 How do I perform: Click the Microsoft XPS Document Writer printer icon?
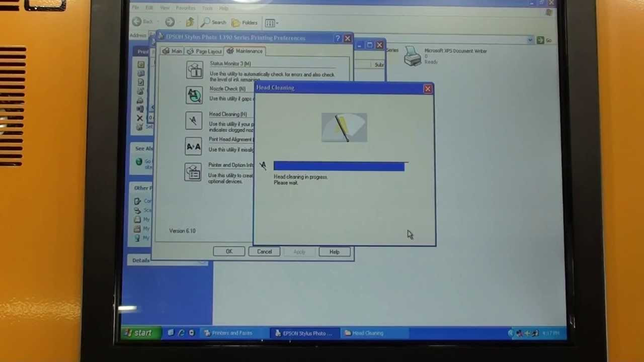tap(413, 57)
